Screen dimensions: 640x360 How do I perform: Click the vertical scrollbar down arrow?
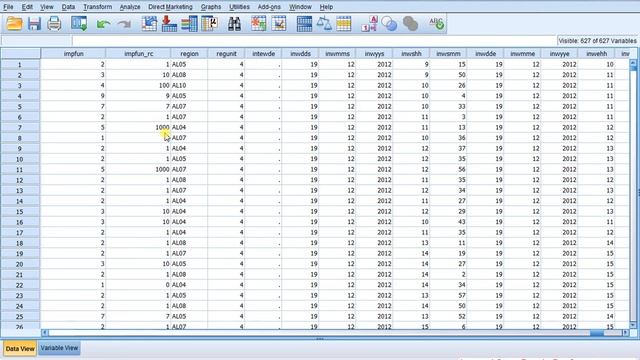point(633,325)
